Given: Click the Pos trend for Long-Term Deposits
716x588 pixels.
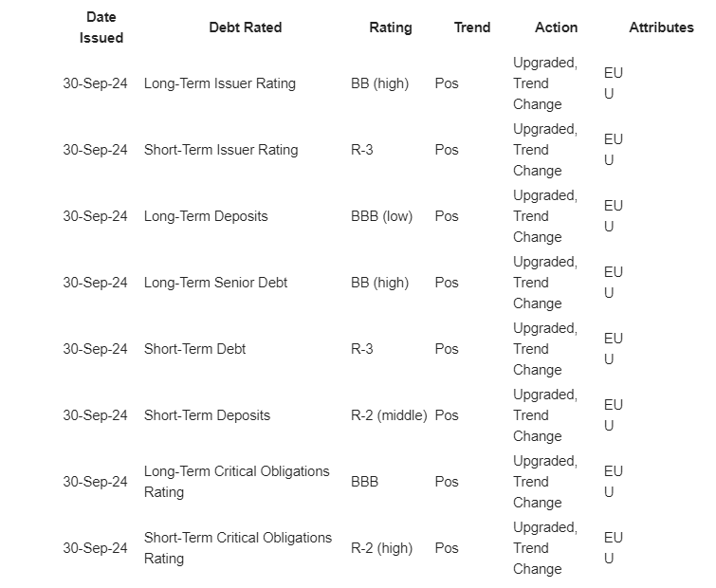Looking at the screenshot, I should coord(447,216).
